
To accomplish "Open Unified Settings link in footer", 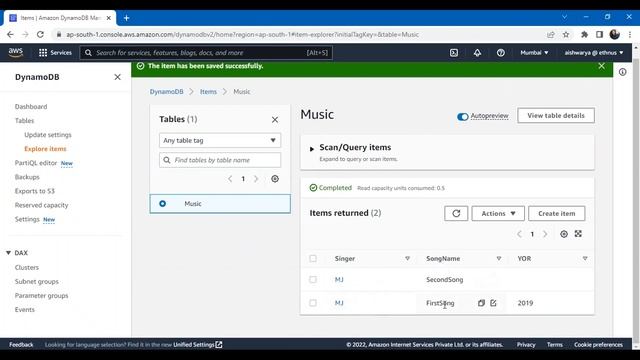I will click(198, 345).
